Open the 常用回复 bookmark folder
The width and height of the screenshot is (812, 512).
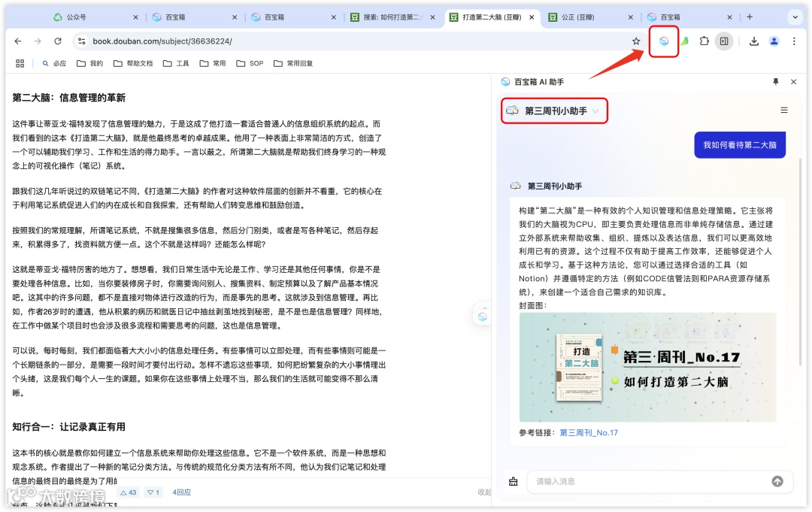coord(293,63)
